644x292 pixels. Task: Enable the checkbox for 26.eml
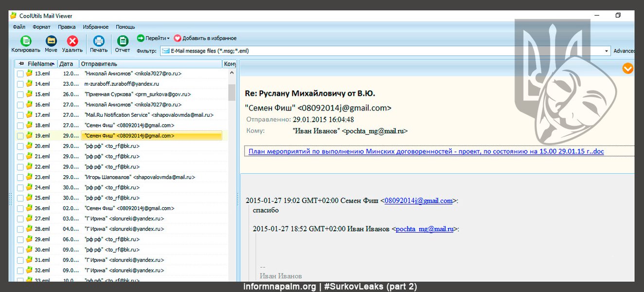tap(20, 209)
